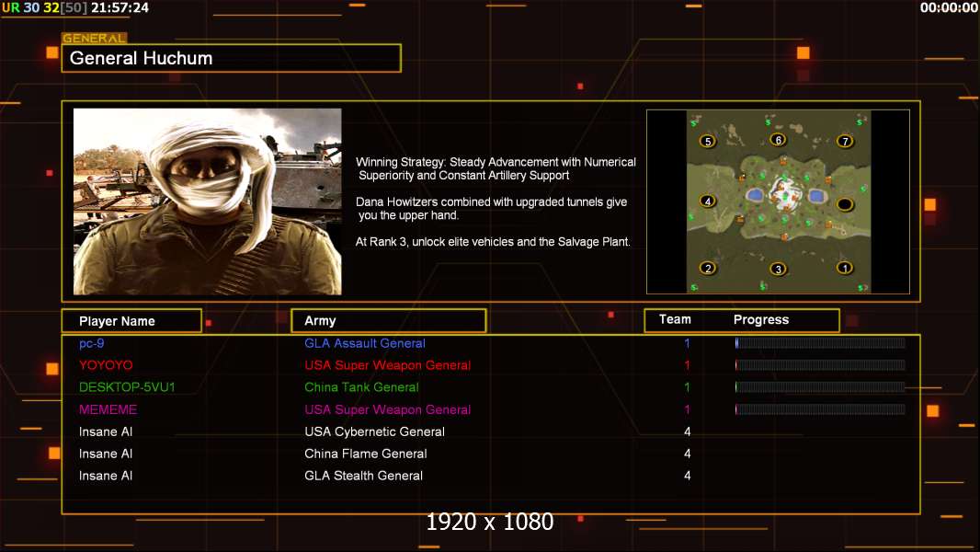Click the [50] frame-limit counter
The height and width of the screenshot is (552, 980).
(74, 7)
